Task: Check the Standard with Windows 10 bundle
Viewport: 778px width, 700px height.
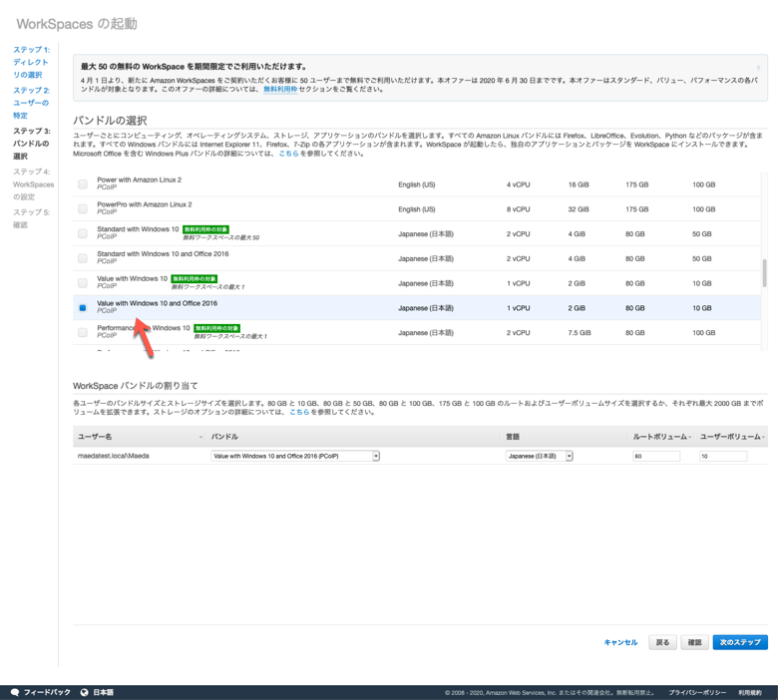Action: coord(83,233)
